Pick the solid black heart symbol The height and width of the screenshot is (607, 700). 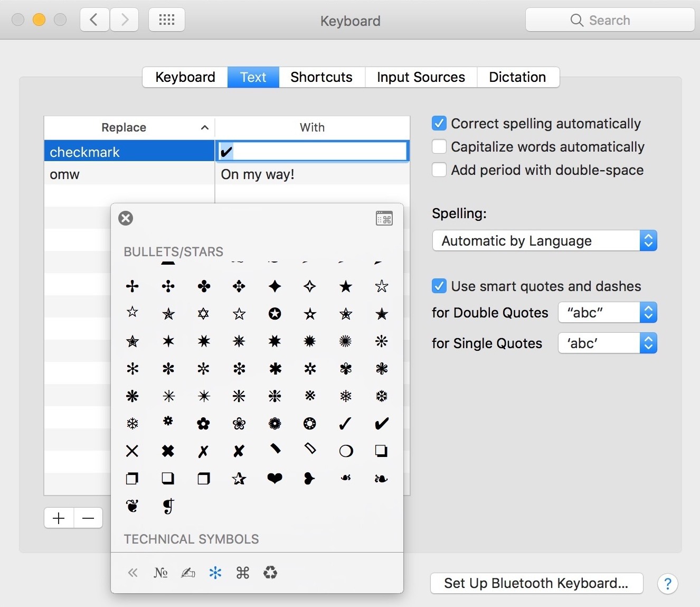(x=275, y=478)
